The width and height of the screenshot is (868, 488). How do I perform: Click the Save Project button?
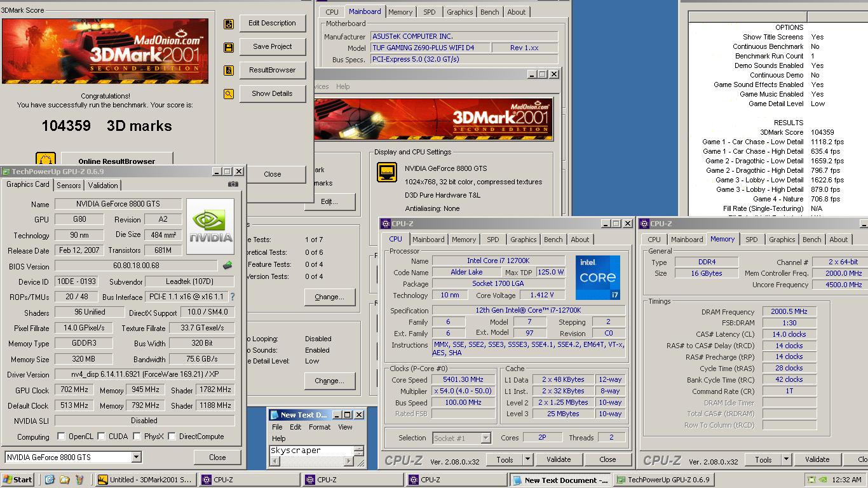click(x=272, y=47)
